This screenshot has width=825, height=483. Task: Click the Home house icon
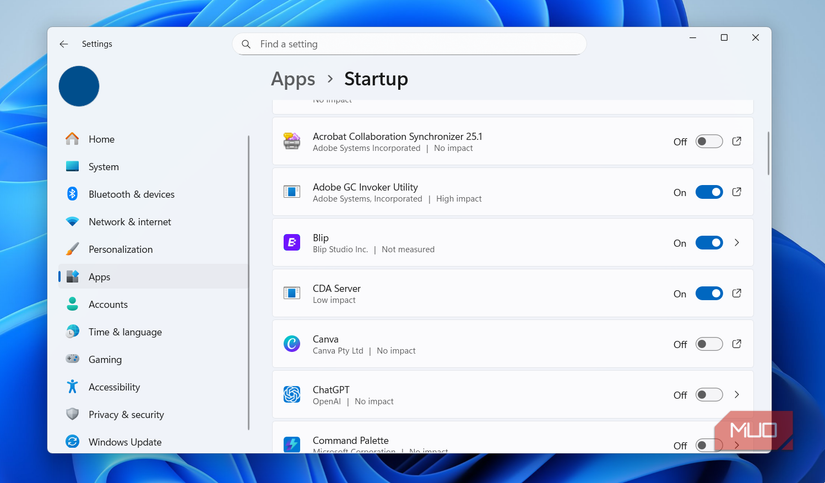(x=72, y=139)
